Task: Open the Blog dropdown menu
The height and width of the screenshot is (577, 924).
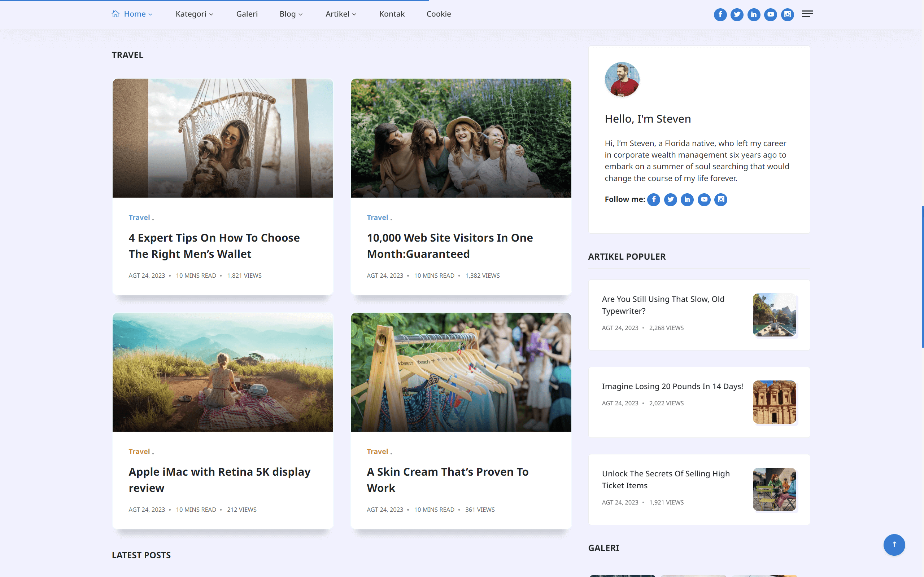Action: [291, 14]
